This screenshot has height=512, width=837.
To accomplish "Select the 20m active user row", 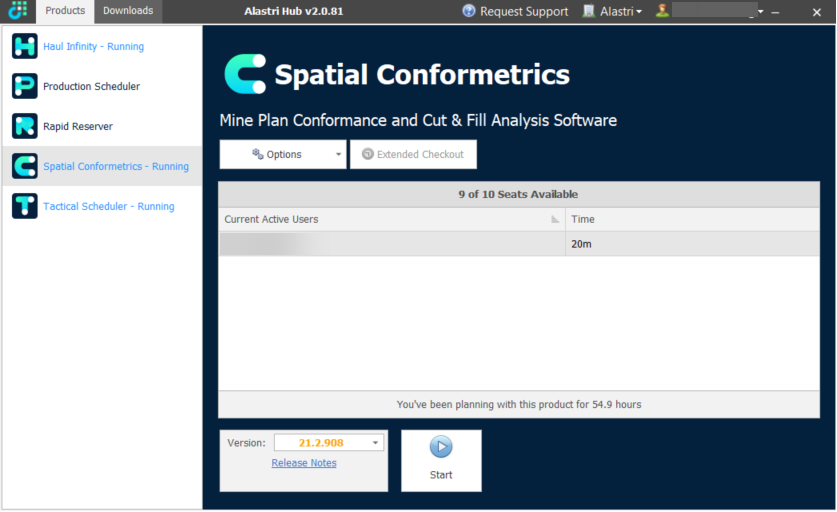I will pyautogui.click(x=519, y=244).
